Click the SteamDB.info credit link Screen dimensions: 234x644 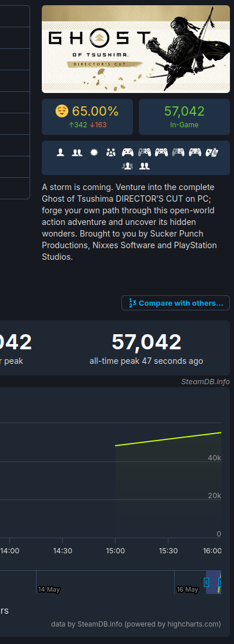206,381
